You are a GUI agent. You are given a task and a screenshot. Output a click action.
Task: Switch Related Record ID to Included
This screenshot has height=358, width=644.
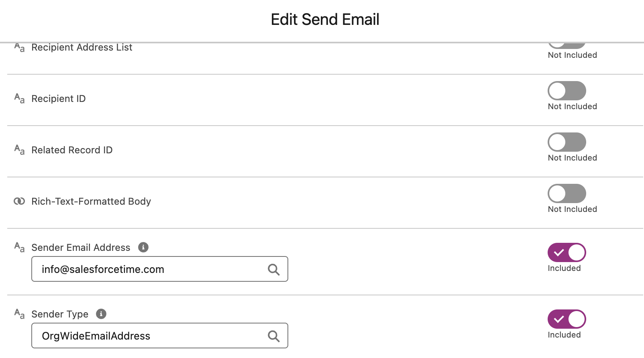[x=566, y=142]
